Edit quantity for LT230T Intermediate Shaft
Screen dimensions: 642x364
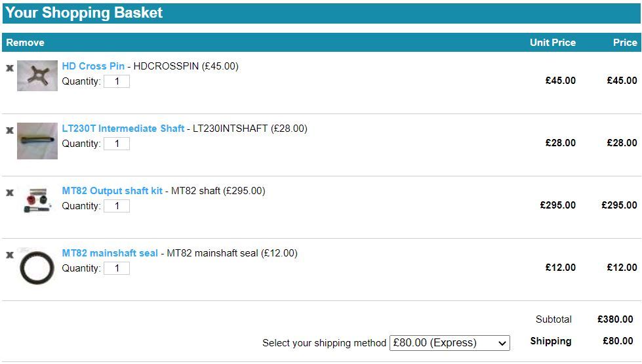pos(117,144)
